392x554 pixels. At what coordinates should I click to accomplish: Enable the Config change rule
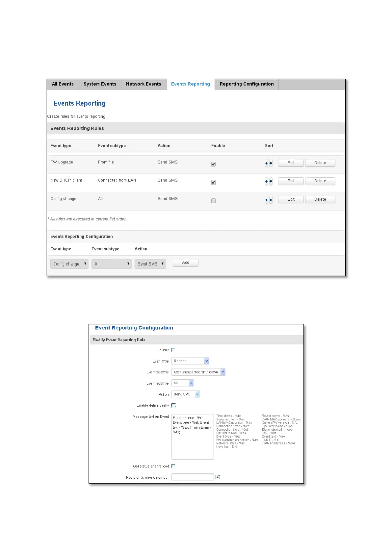[213, 201]
